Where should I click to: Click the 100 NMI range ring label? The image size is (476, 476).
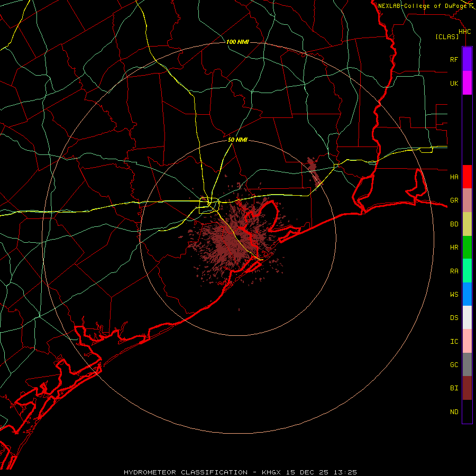click(x=237, y=42)
